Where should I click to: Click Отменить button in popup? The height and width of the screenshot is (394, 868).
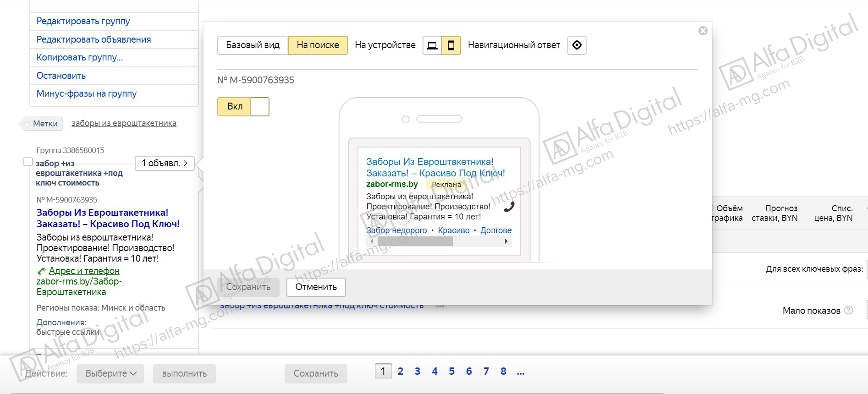pyautogui.click(x=316, y=287)
